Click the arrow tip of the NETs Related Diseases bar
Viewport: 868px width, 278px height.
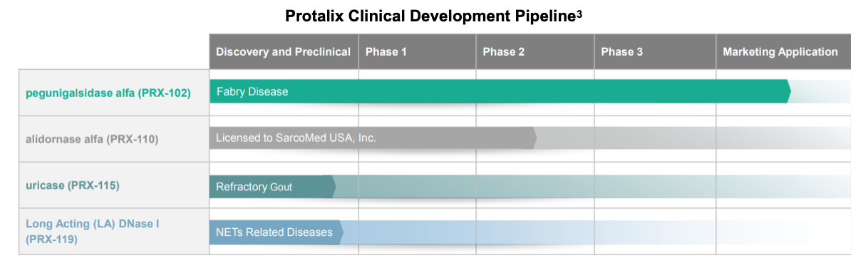(x=339, y=232)
